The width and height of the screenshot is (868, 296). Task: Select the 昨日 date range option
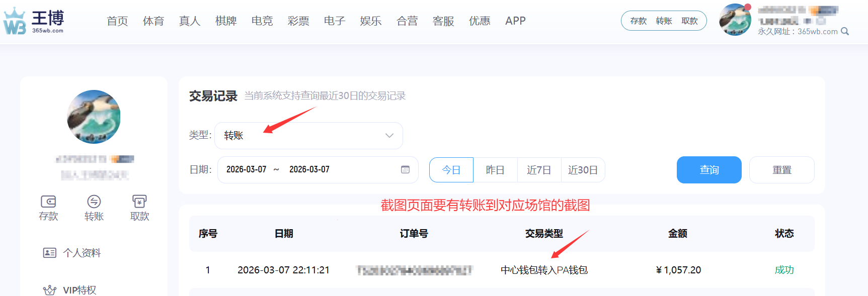tap(495, 170)
